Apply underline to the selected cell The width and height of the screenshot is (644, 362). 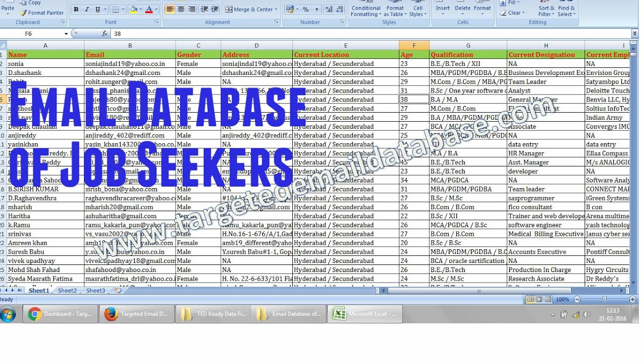98,9
